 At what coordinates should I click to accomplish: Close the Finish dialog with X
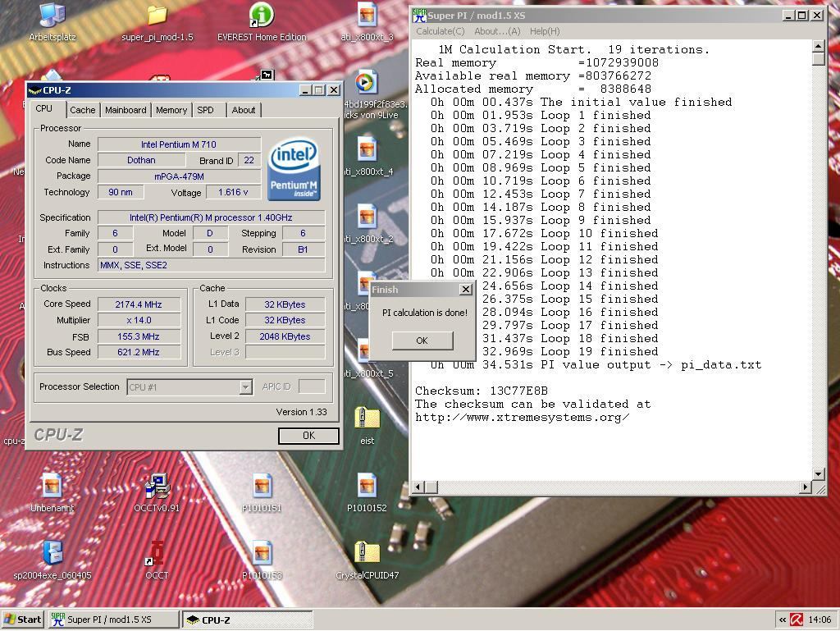tap(466, 290)
